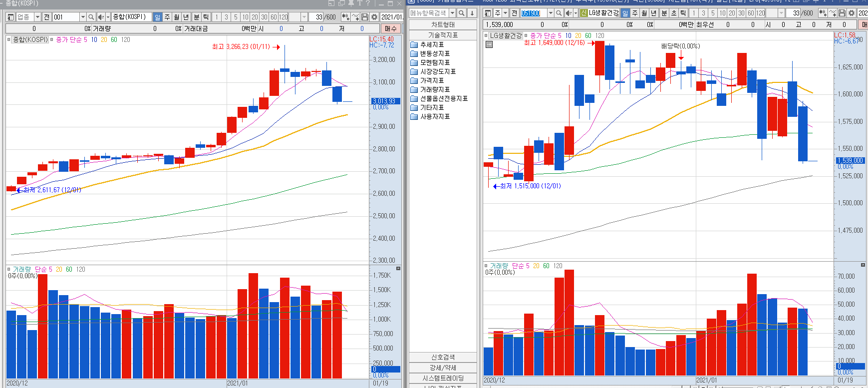The height and width of the screenshot is (388, 868).
Task: Switch to the 차트형태 tab
Action: tap(443, 24)
